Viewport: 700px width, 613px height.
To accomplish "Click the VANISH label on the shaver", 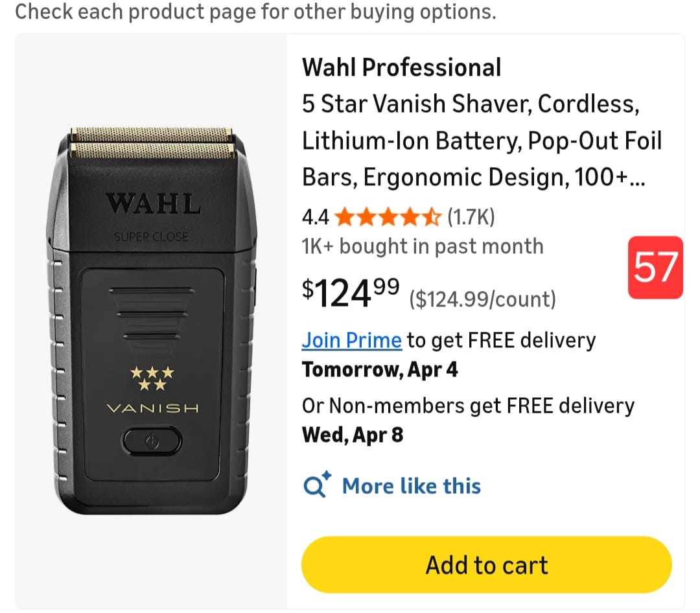I will 152,408.
